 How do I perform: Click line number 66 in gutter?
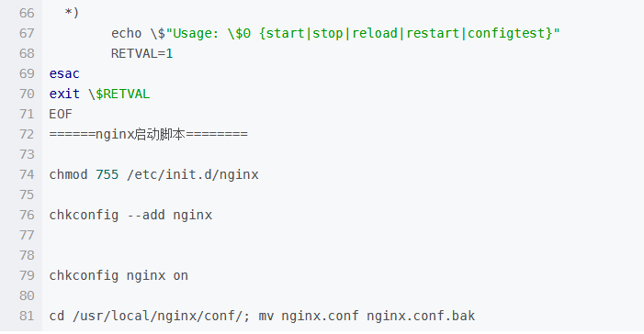click(x=27, y=13)
